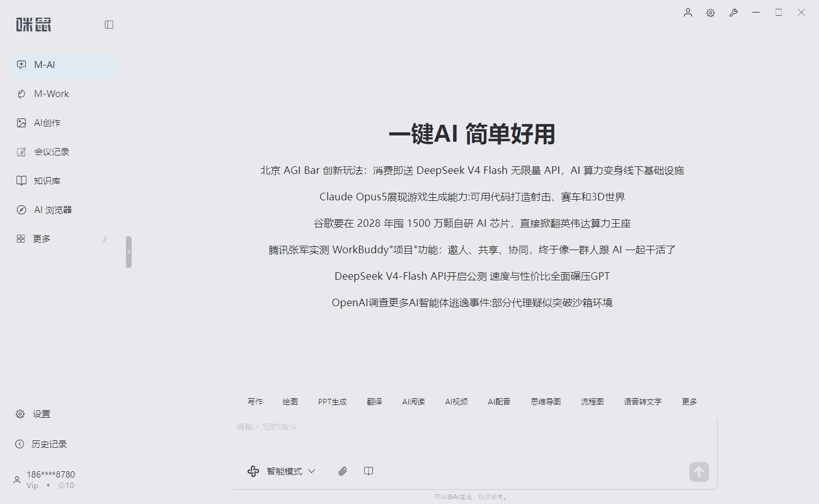This screenshot has width=819, height=504.
Task: Click the 一键AI 简单好用 heading
Action: [472, 134]
